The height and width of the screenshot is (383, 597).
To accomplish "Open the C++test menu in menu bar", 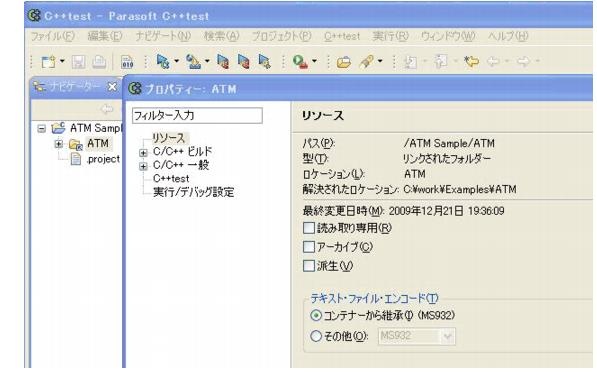I will (342, 37).
